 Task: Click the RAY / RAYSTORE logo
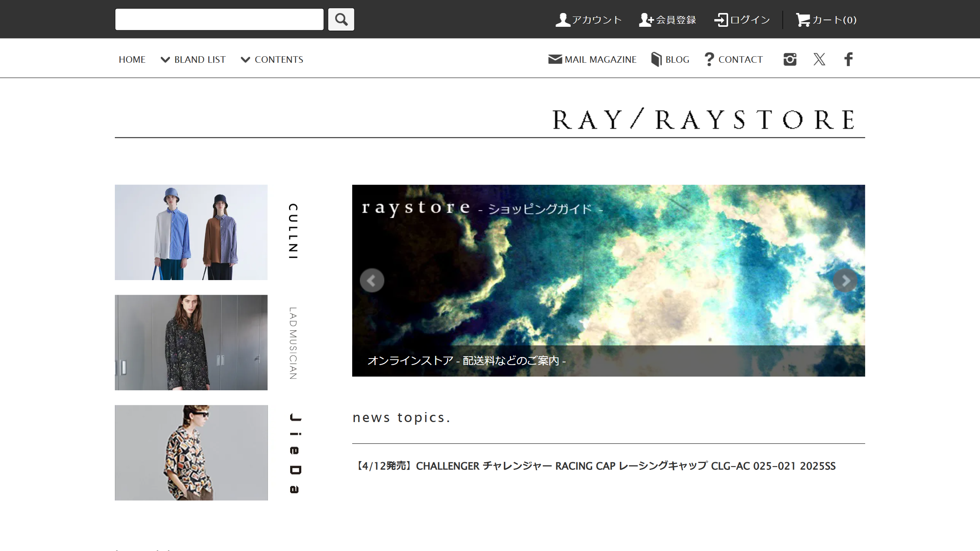click(703, 119)
